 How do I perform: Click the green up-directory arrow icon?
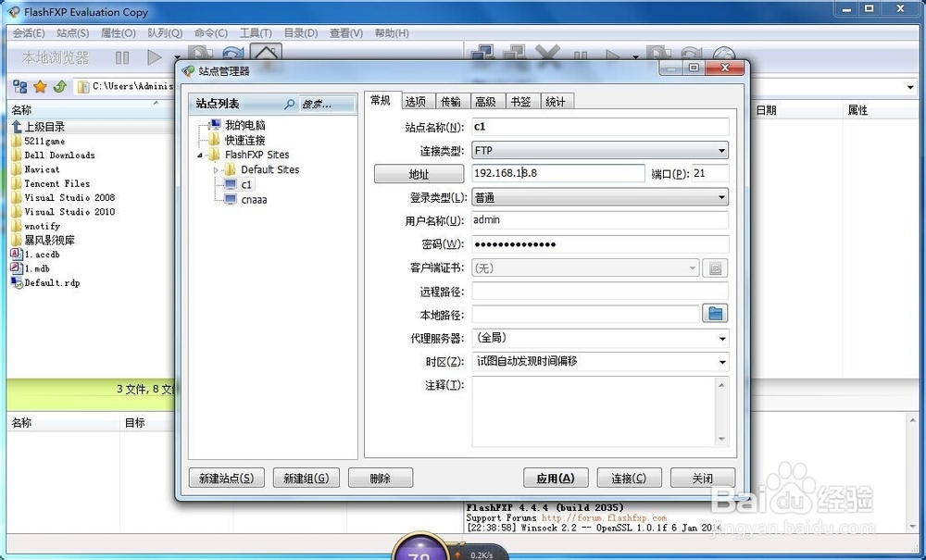pyautogui.click(x=59, y=87)
